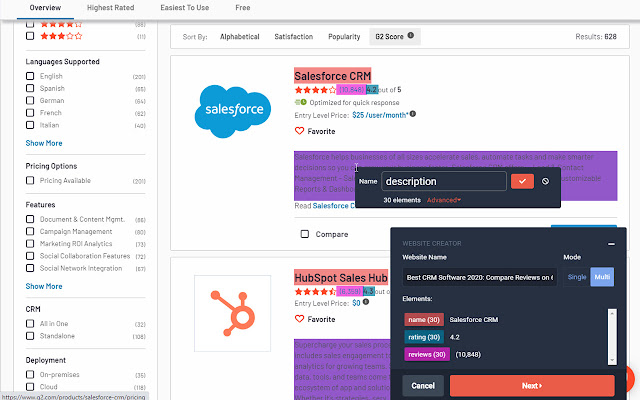
Task: Sort results by Satisfaction
Action: (293, 37)
